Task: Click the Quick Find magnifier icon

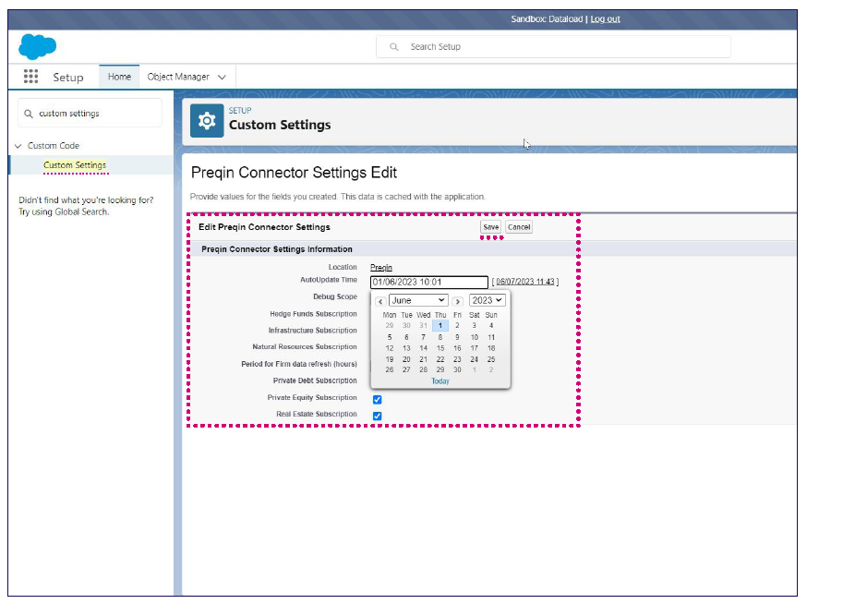Action: [29, 114]
